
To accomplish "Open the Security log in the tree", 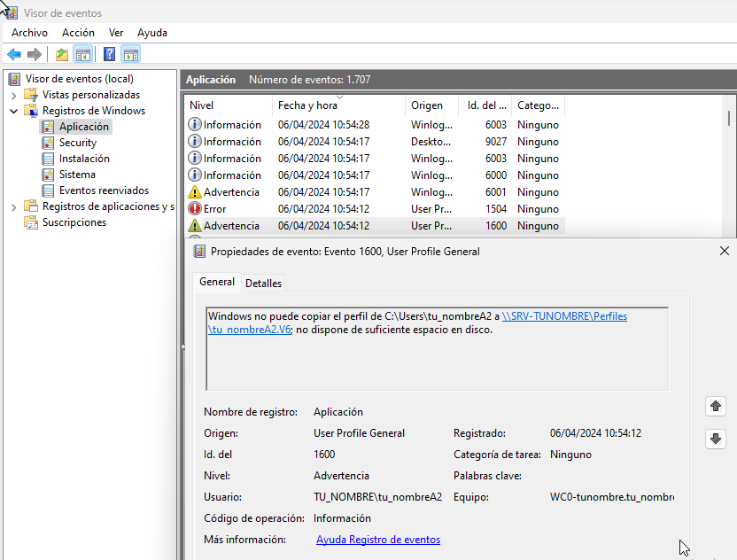I will tap(77, 143).
